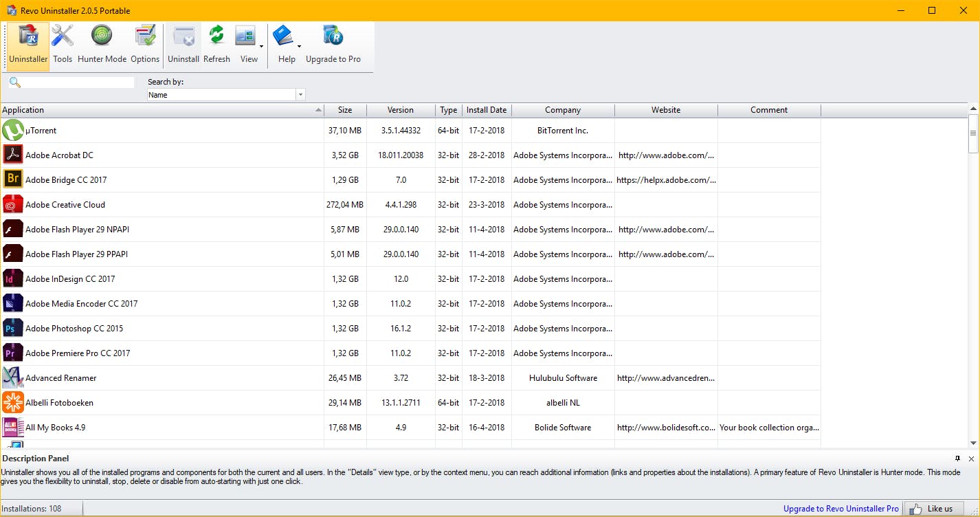Select the µTorrent program icon
The width and height of the screenshot is (980, 517).
pos(13,131)
